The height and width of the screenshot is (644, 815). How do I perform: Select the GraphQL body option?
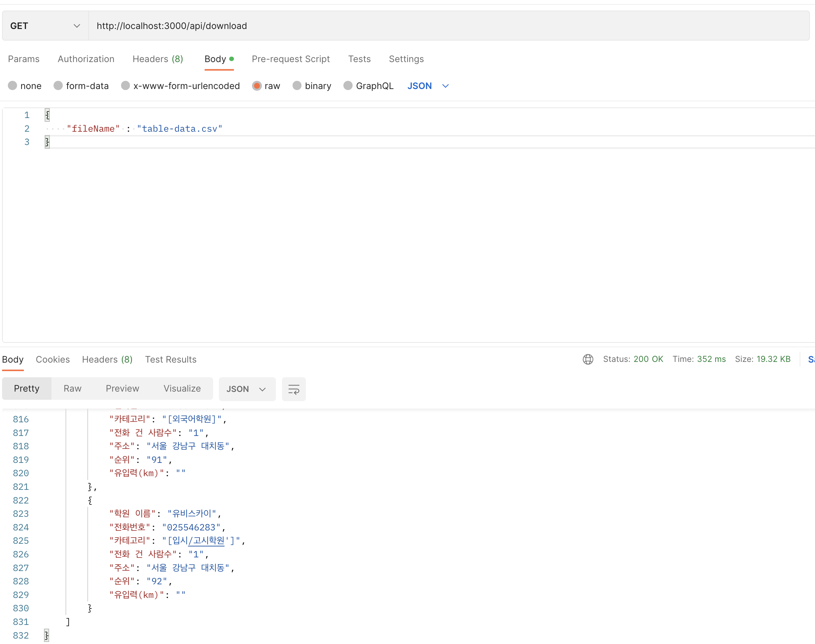(348, 86)
